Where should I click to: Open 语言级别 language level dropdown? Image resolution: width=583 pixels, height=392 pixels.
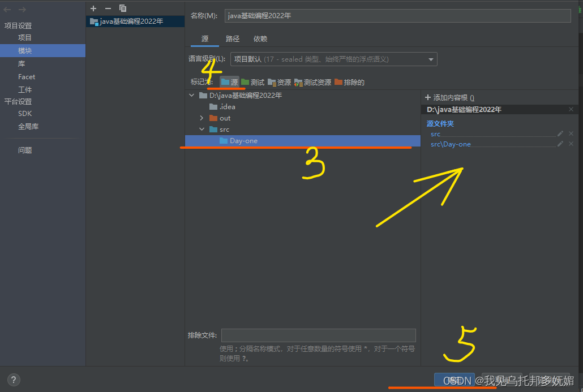click(x=333, y=59)
